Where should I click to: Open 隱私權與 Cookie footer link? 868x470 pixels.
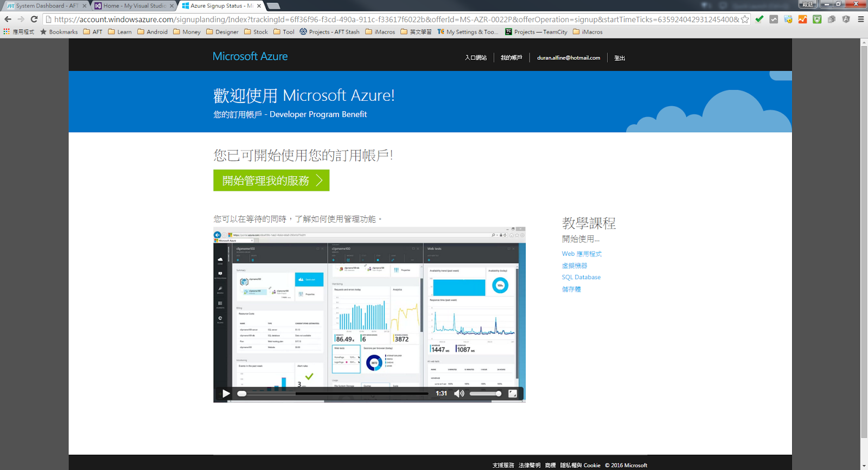580,465
